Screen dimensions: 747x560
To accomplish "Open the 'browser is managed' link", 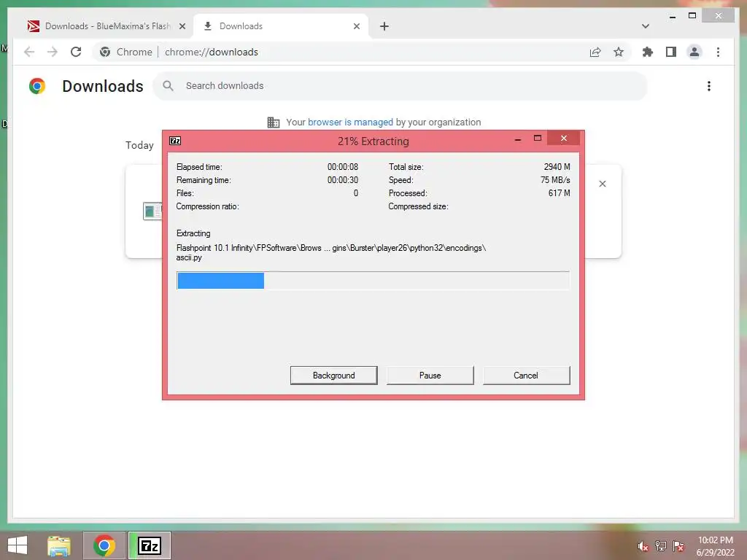I will click(x=350, y=122).
